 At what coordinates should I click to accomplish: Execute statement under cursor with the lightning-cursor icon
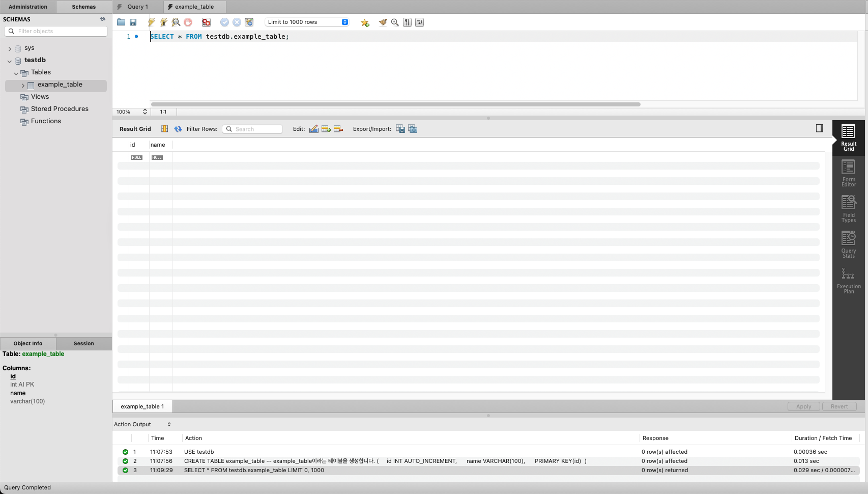pos(163,22)
